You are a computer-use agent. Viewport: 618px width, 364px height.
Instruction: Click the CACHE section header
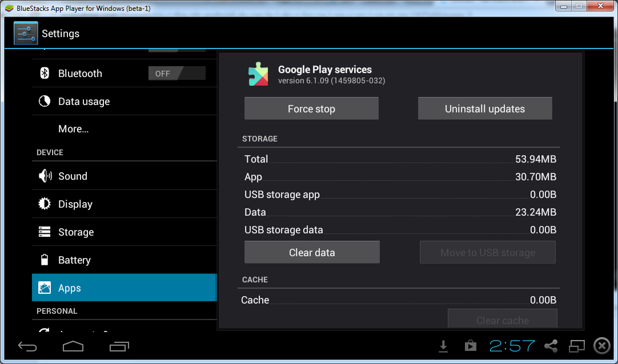[255, 280]
